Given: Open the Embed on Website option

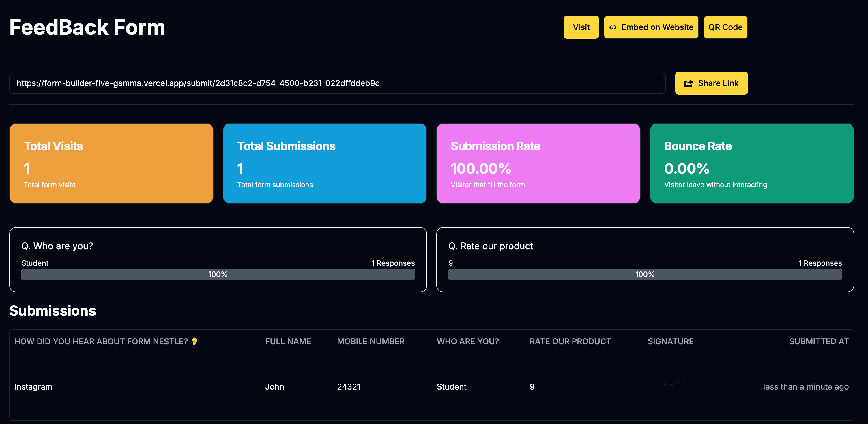Looking at the screenshot, I should point(651,27).
